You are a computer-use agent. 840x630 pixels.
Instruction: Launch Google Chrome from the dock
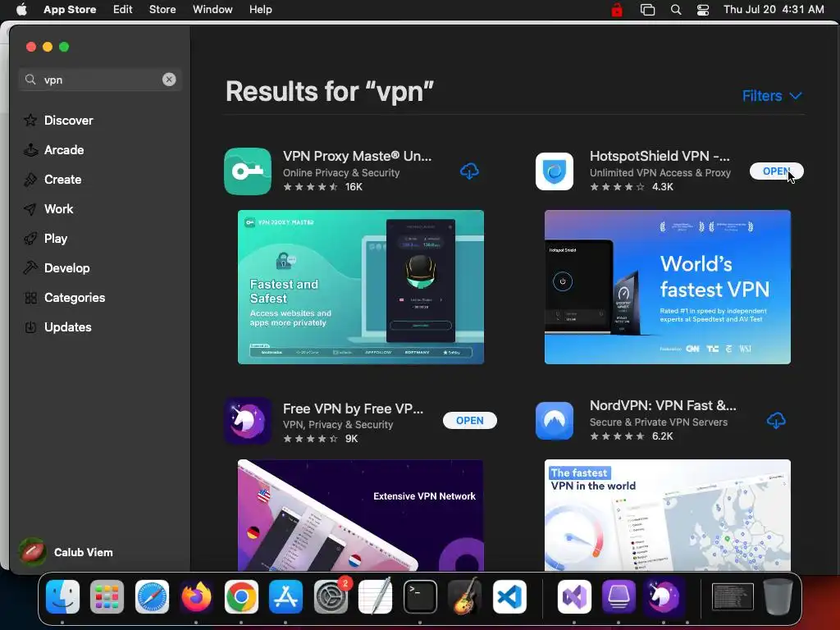pos(241,597)
